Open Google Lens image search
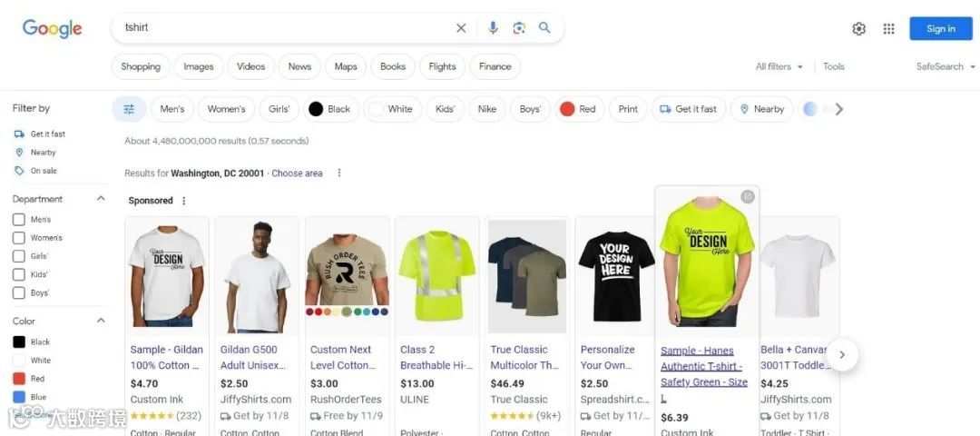Viewport: 980px width, 436px height. click(x=519, y=28)
